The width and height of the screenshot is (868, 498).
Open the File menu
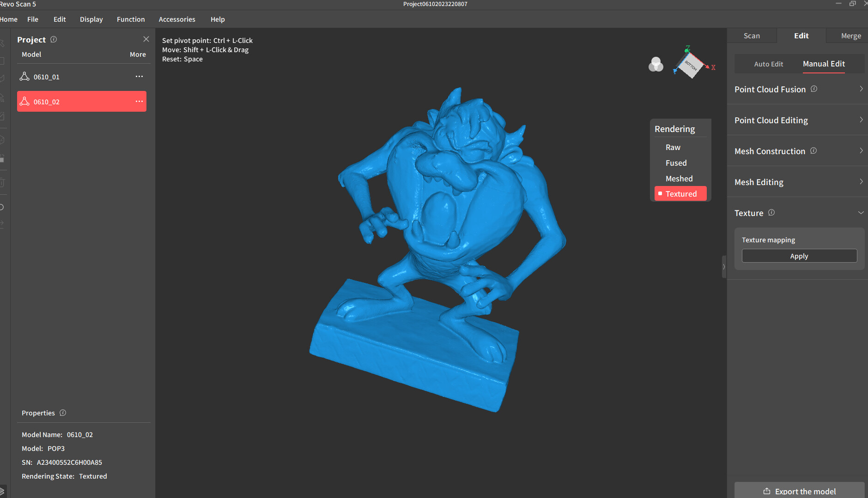click(33, 19)
